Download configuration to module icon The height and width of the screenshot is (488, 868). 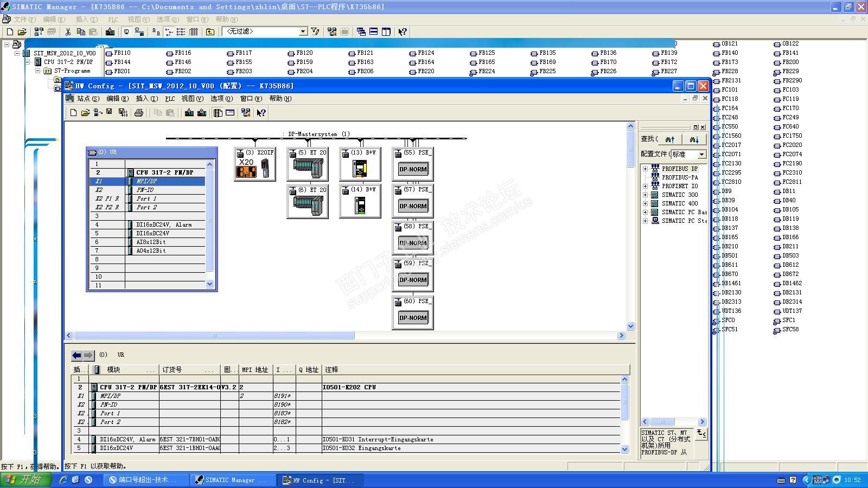(x=189, y=113)
